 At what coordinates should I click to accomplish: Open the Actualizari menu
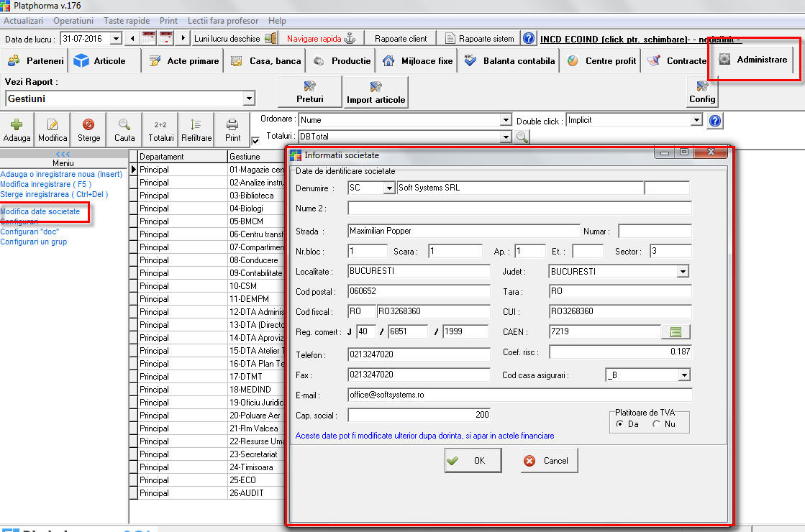[23, 21]
